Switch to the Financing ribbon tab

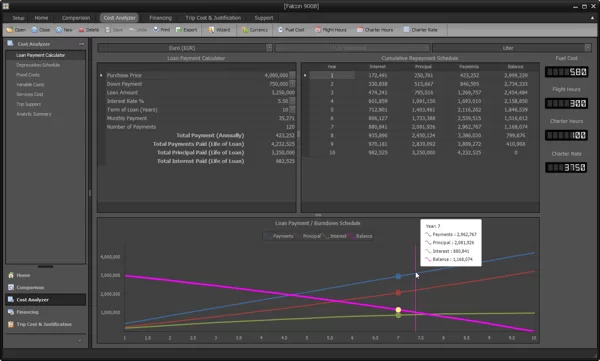coord(160,18)
